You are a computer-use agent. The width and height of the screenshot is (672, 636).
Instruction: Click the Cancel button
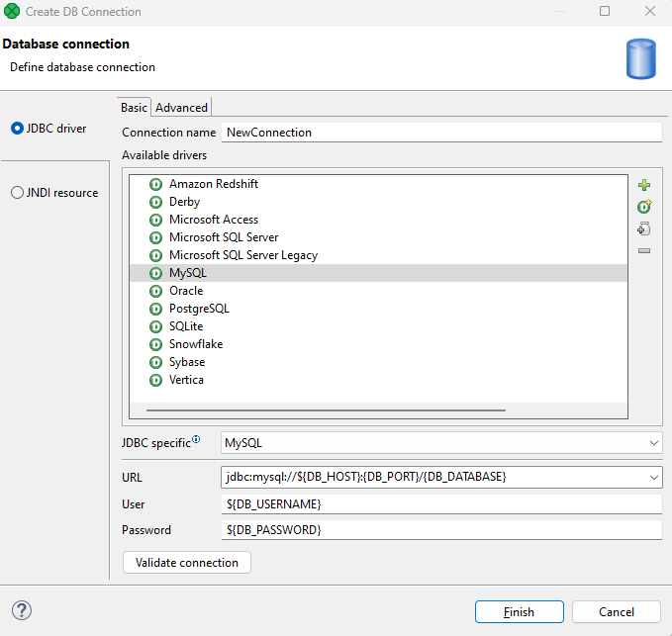click(617, 611)
